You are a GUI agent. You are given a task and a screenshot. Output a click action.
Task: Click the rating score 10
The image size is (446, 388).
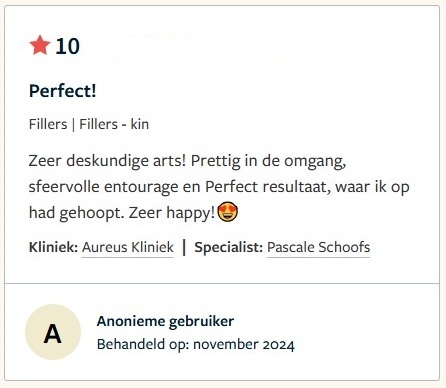click(x=68, y=46)
